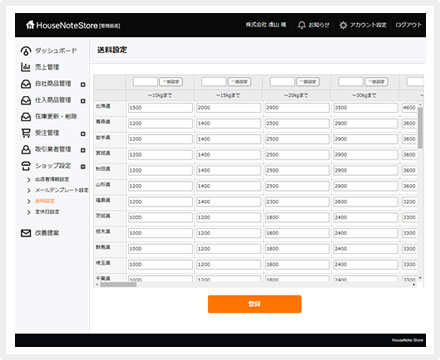Click 北海道 ~30kg field showing 3500
Viewport: 440px width, 360px height.
click(x=366, y=108)
